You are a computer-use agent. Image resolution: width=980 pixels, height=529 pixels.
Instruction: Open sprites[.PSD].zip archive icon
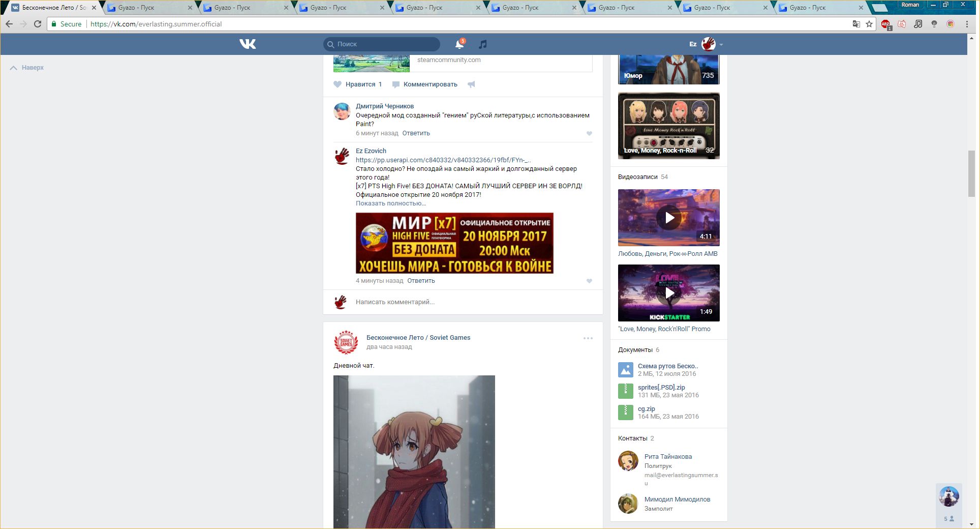click(626, 391)
